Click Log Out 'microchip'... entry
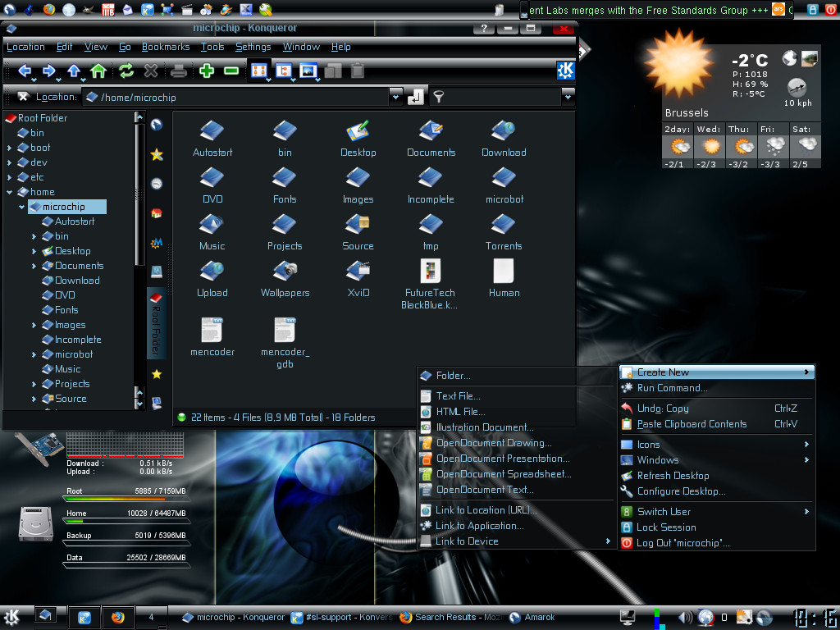The height and width of the screenshot is (630, 840). pyautogui.click(x=717, y=543)
